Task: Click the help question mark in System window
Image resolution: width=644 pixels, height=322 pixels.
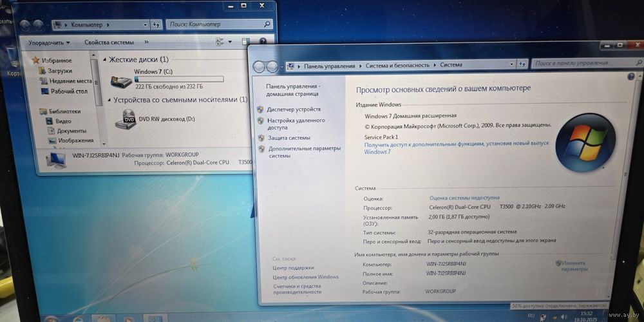Action: (x=630, y=77)
